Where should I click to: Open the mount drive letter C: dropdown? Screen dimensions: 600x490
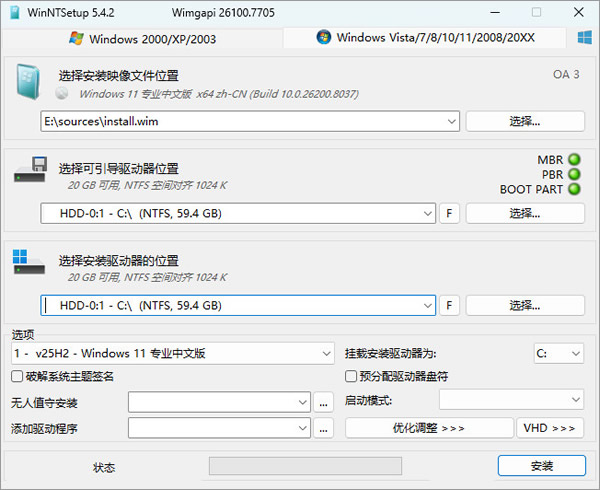tap(575, 354)
